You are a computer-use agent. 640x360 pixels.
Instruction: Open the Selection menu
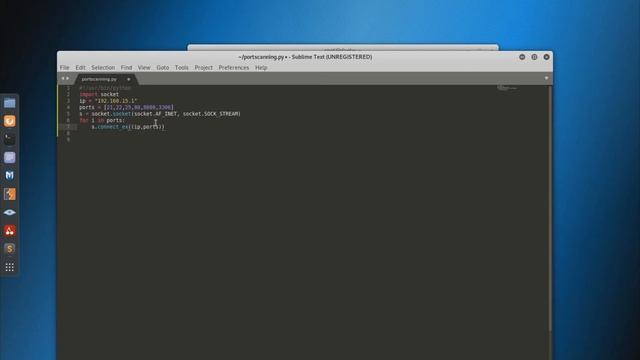coord(103,67)
